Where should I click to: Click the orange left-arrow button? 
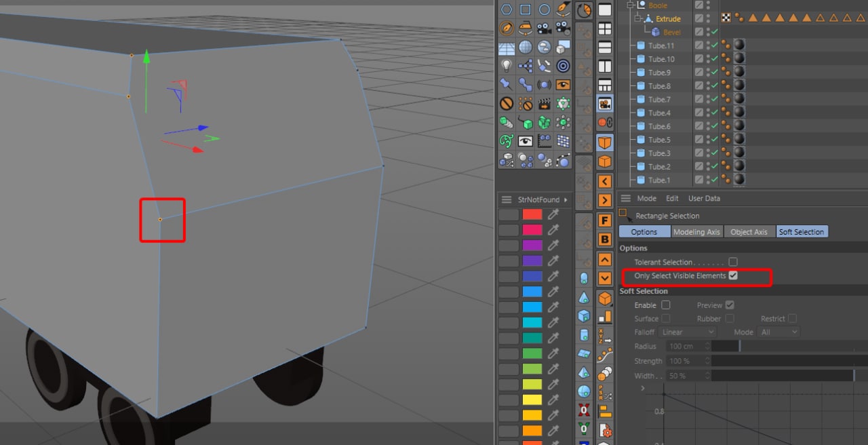click(x=605, y=181)
